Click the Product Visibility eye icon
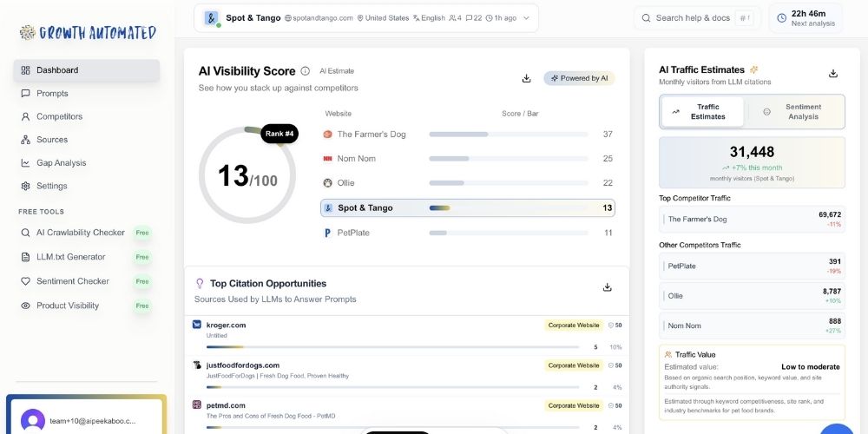This screenshot has width=868, height=434. coord(25,306)
